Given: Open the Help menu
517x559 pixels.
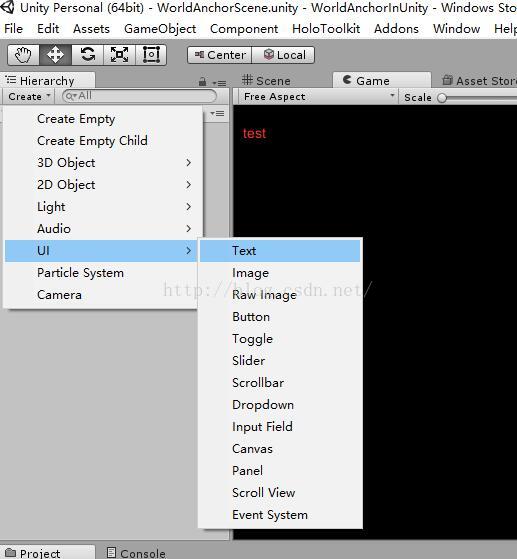Looking at the screenshot, I should coord(505,29).
